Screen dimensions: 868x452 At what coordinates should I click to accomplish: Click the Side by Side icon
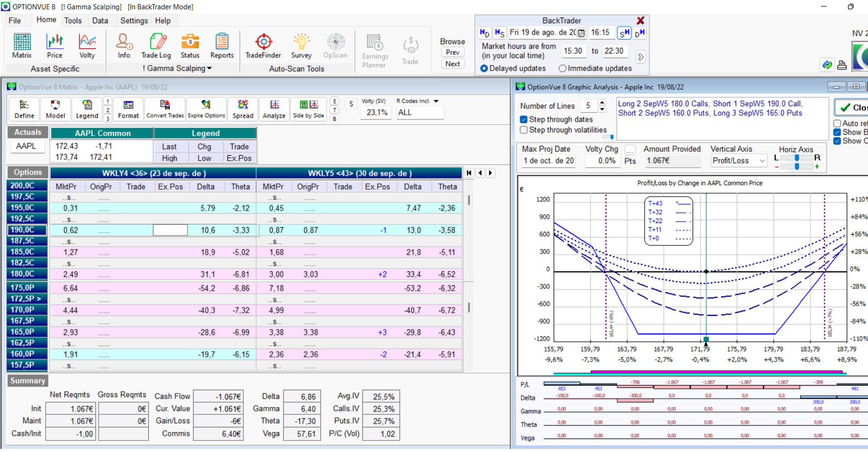coord(309,109)
